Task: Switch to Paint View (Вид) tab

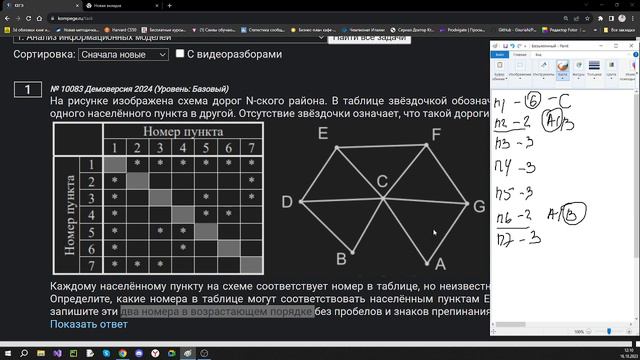Action: coord(538,55)
